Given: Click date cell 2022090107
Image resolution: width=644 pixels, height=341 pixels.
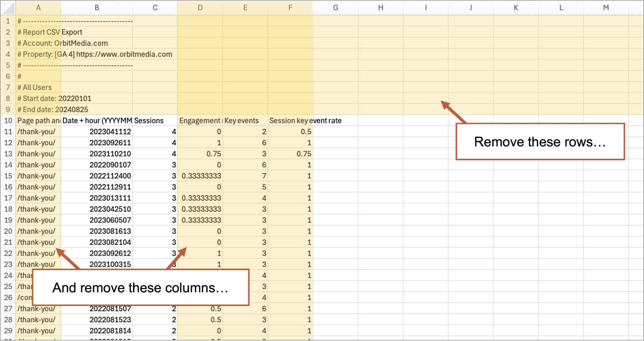Looking at the screenshot, I should pyautogui.click(x=97, y=165).
